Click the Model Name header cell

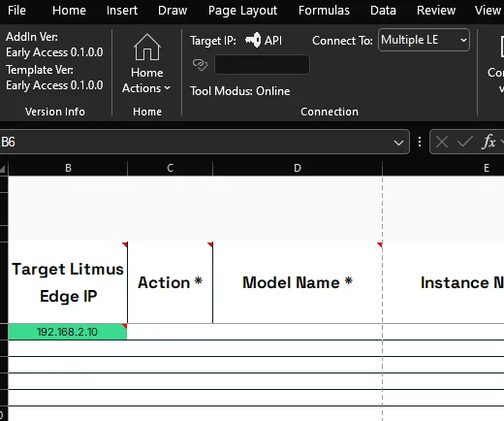pyautogui.click(x=298, y=282)
